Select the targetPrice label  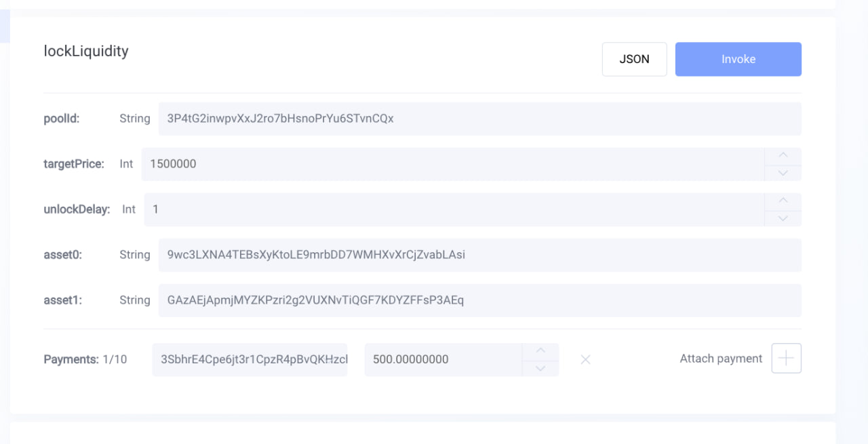pyautogui.click(x=74, y=164)
